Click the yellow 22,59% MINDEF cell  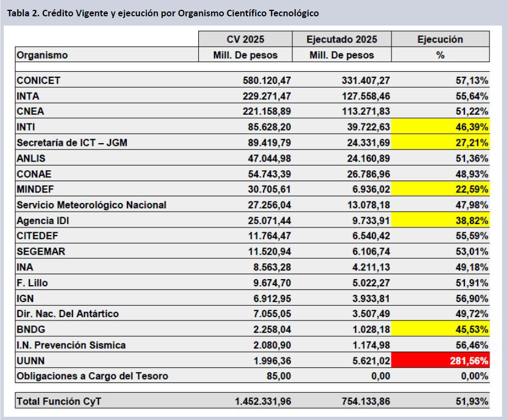pos(440,189)
